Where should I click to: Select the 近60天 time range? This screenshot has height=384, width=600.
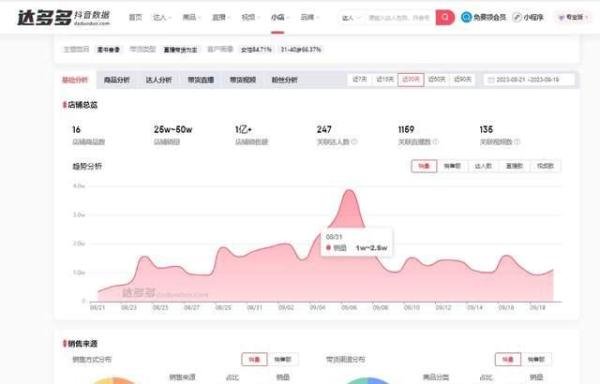coord(437,80)
